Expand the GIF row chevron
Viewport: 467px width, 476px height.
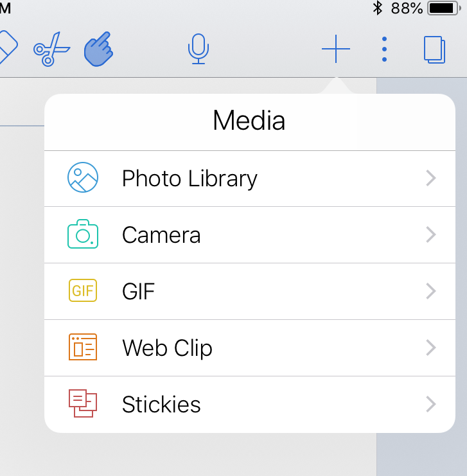click(x=431, y=291)
